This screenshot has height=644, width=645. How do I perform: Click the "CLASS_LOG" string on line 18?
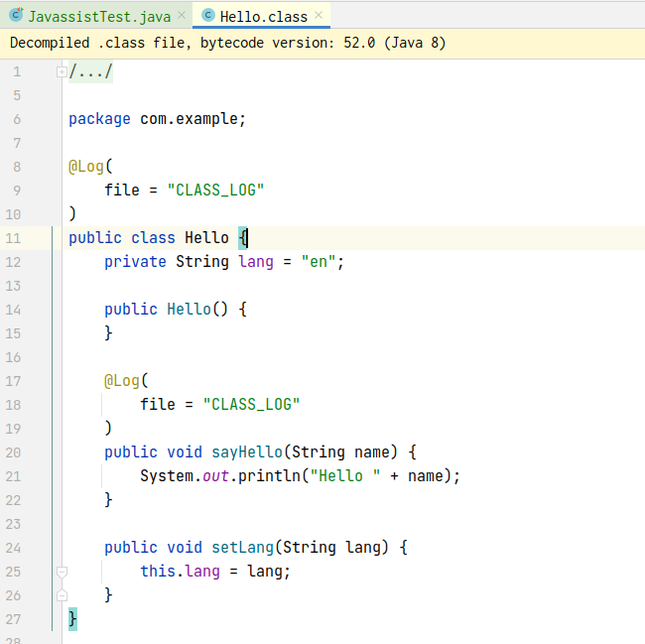(x=251, y=405)
